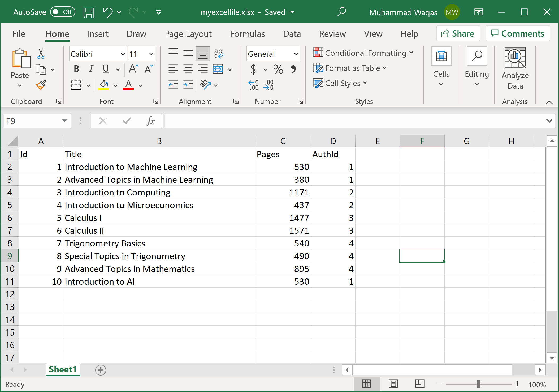Open the Page Layout tab
Viewport: 559px width, 392px height.
coord(188,34)
